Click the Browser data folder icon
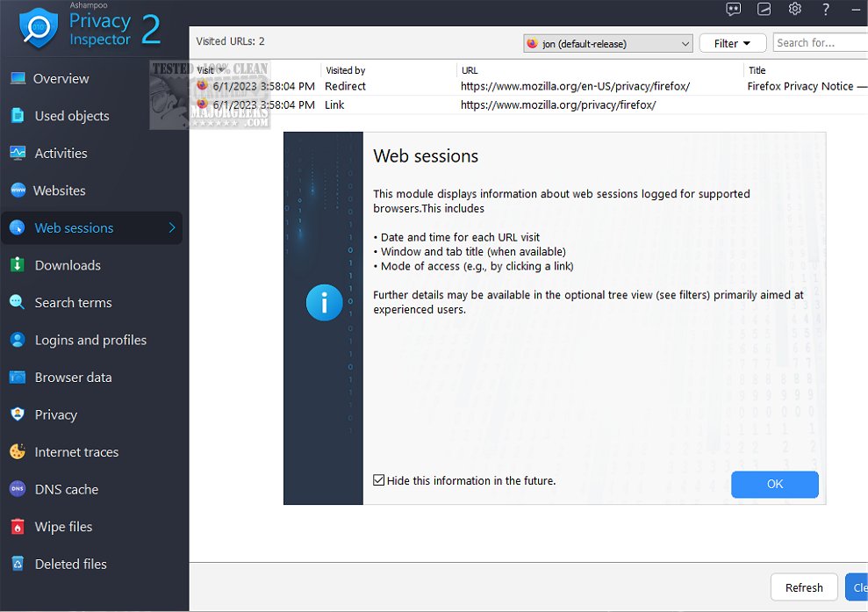 (18, 378)
